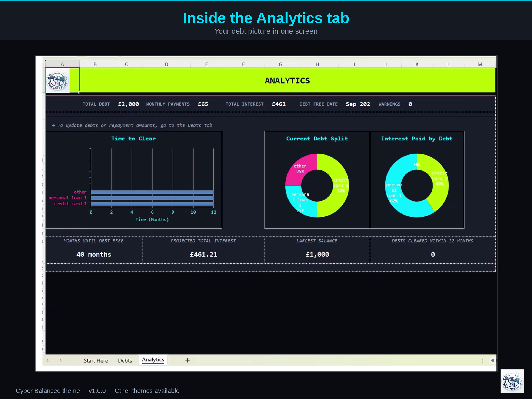Click the Current Debt Split chart title
This screenshot has width=532, height=399.
pos(317,139)
